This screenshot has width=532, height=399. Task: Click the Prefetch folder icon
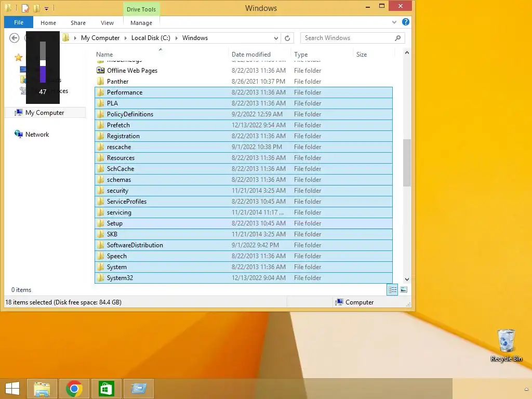click(100, 125)
